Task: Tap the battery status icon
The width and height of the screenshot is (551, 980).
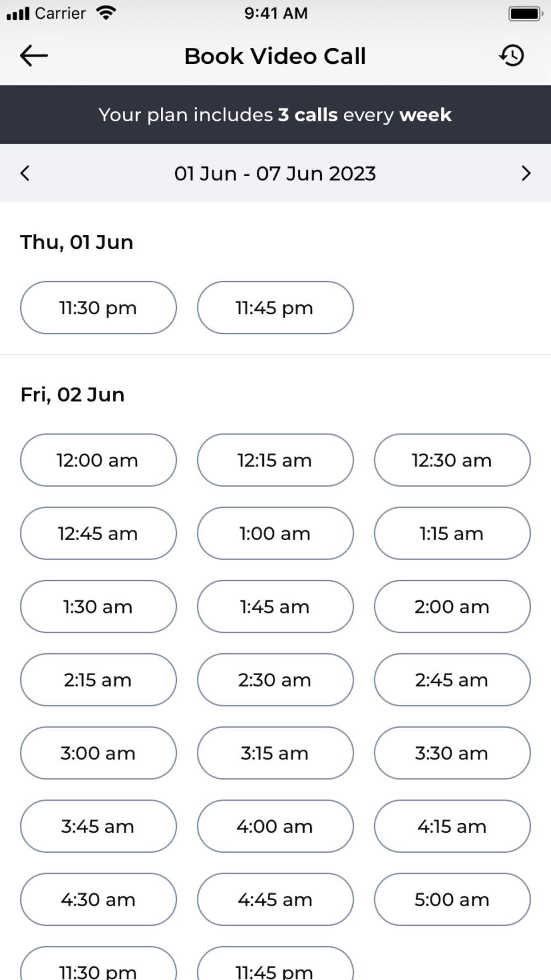Action: pos(525,13)
